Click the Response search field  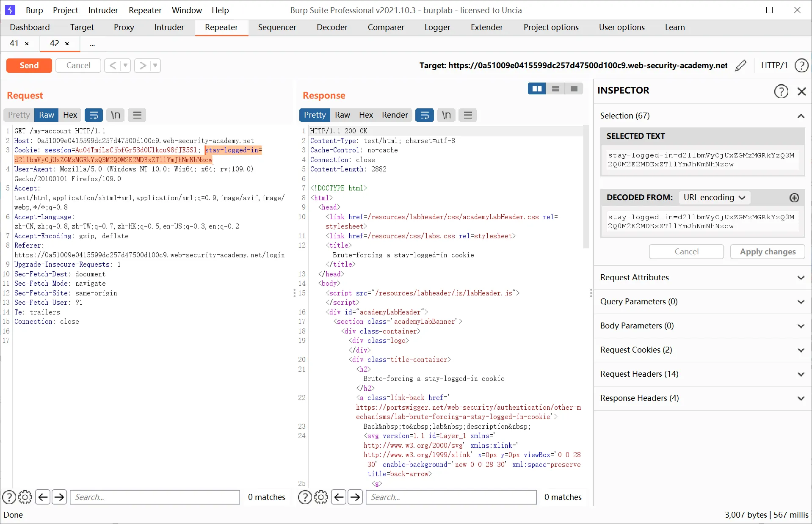point(451,497)
